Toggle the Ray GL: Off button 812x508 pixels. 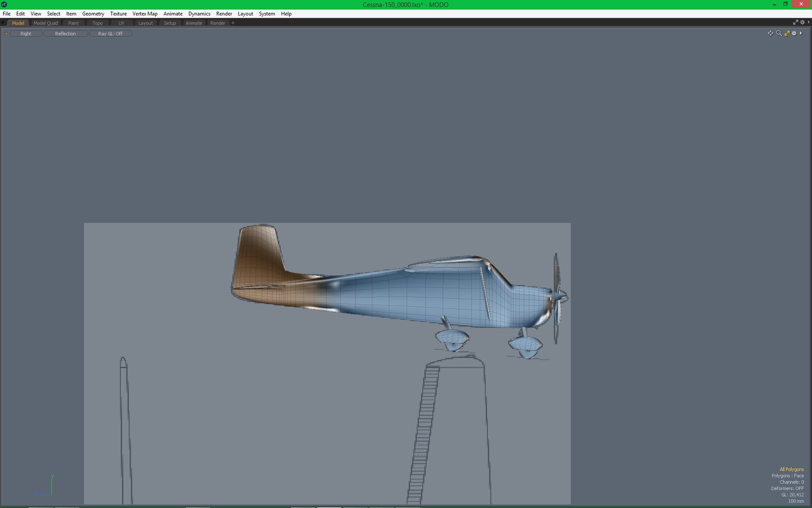click(110, 33)
